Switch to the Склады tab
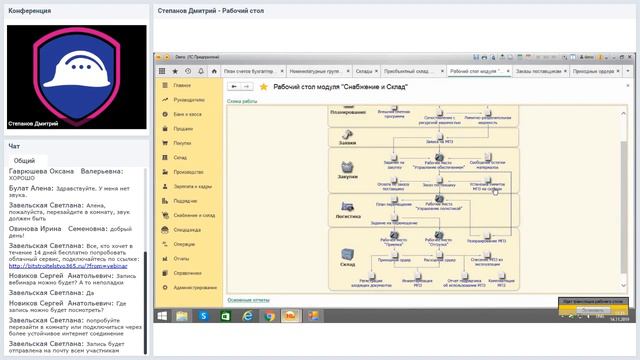The width and height of the screenshot is (640, 360). [363, 71]
